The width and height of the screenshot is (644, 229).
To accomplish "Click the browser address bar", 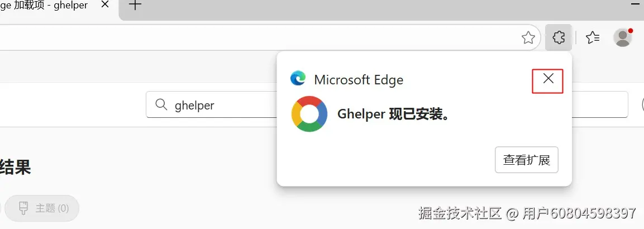I will (251, 37).
